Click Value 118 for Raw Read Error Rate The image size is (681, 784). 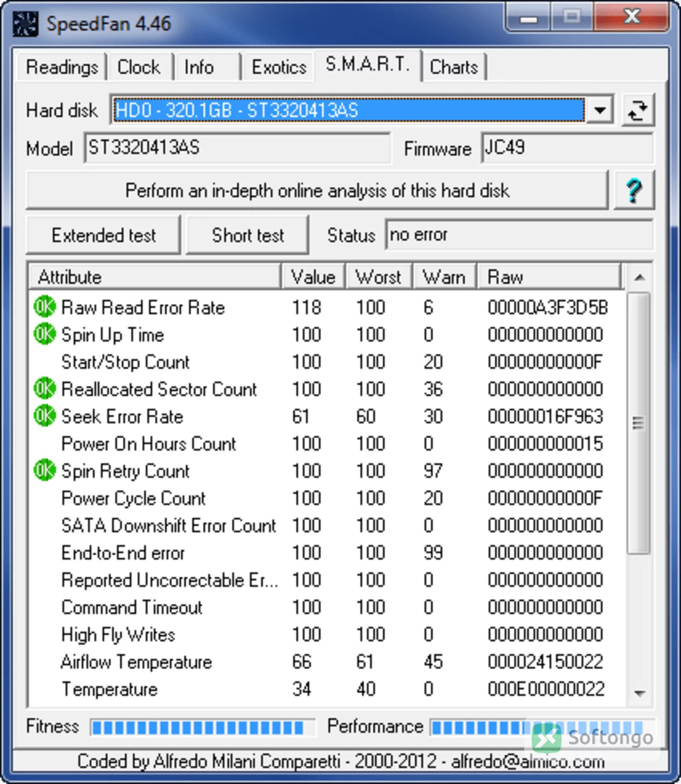click(306, 307)
